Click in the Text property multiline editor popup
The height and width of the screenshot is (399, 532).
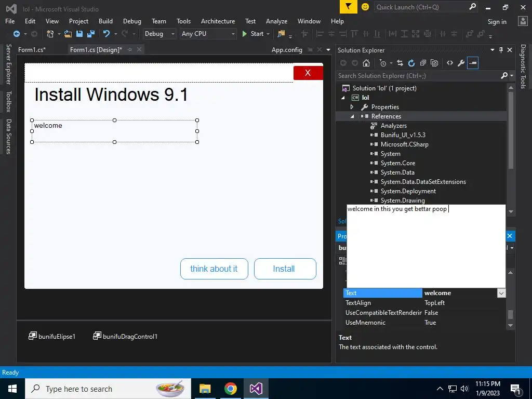coord(426,246)
